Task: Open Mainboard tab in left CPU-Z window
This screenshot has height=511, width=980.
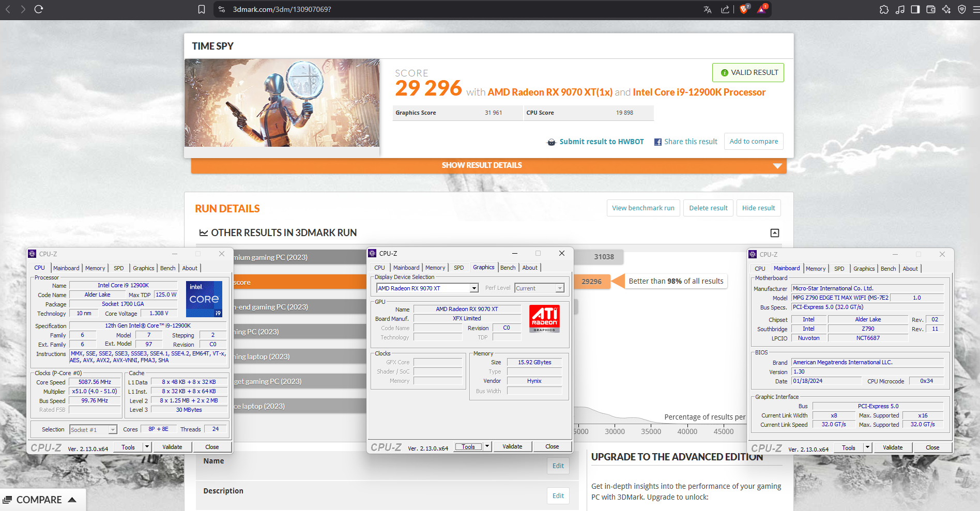Action: click(66, 268)
